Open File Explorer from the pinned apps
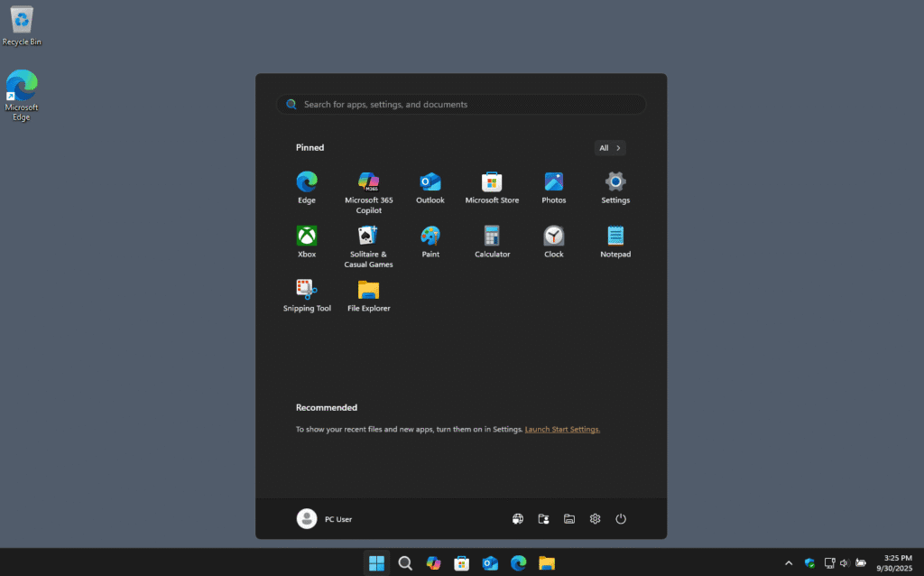Screen dimensions: 924x576 368,290
